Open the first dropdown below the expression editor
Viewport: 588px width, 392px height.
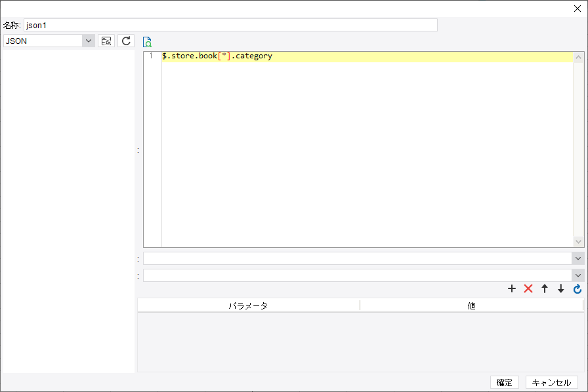(578, 258)
